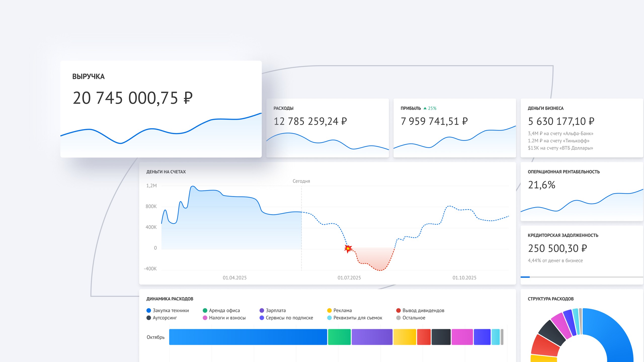Screen dimensions: 644x362
Task: Click the 01.07.2025 axis date
Action: (349, 278)
